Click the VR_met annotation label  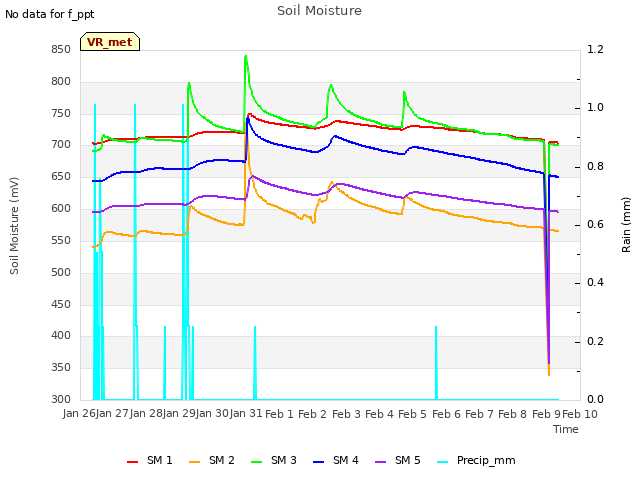pyautogui.click(x=110, y=42)
